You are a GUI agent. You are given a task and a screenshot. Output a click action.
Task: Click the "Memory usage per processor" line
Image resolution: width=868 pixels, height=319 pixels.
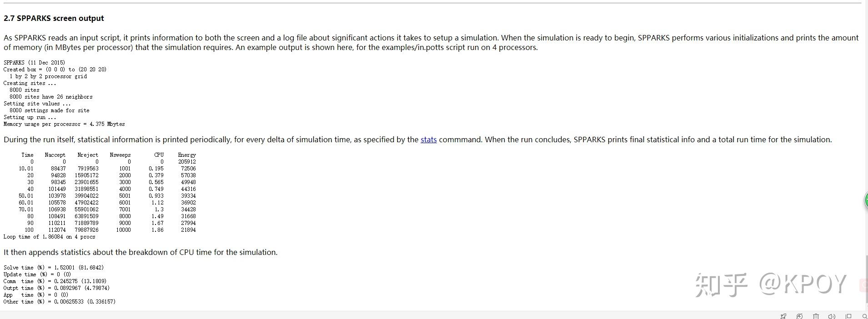tap(64, 124)
